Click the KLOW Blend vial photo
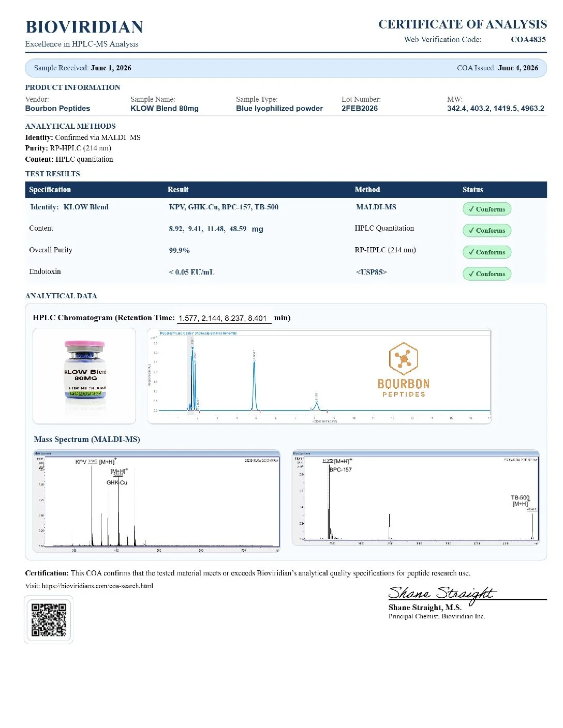This screenshot has height=728, width=563. tap(85, 376)
